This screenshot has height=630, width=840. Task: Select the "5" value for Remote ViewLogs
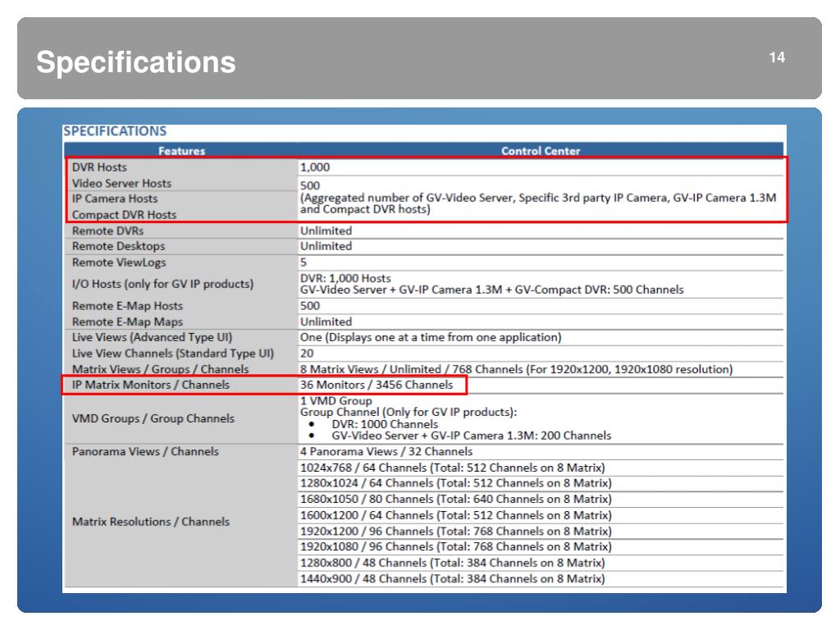tap(304, 262)
